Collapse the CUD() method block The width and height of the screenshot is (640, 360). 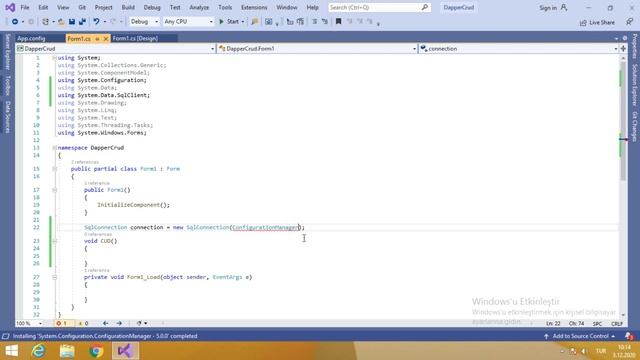tap(54, 241)
